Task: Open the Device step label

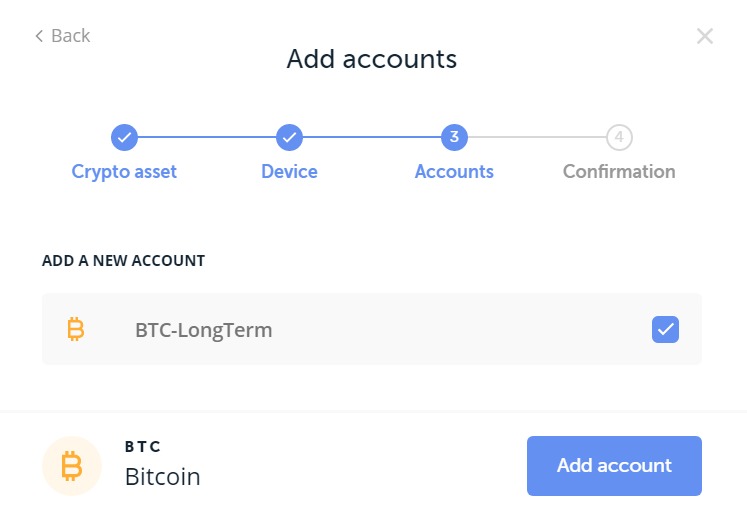Action: click(289, 172)
